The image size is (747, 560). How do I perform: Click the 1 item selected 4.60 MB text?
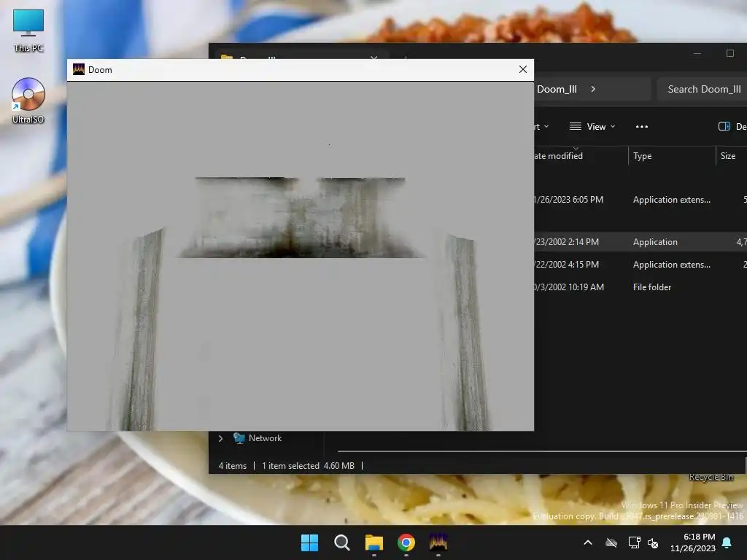(309, 466)
